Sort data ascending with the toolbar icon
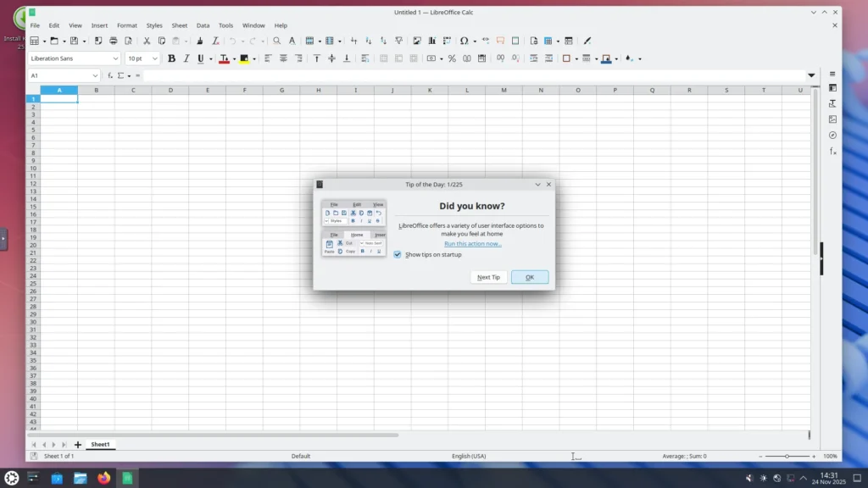Viewport: 868px width, 488px height. 368,40
